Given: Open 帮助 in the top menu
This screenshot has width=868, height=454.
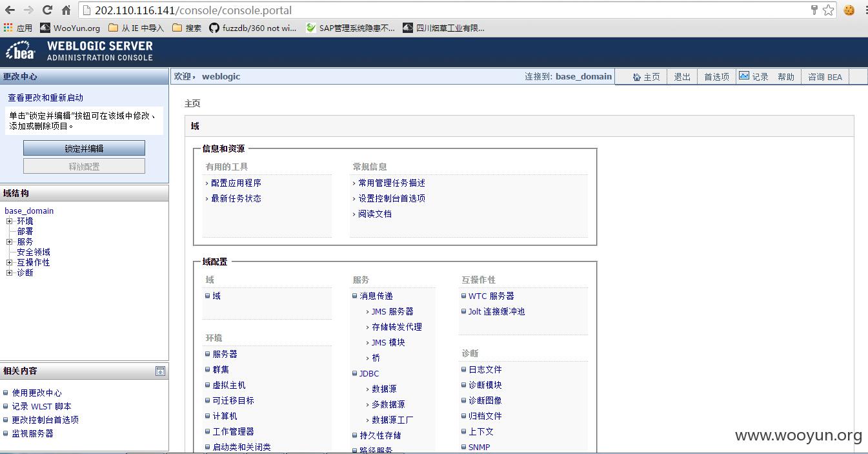Looking at the screenshot, I should coord(786,77).
